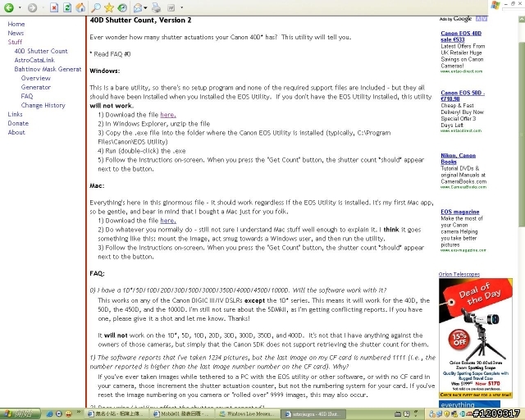This screenshot has width=525, height=420.
Task: Open the Change History sub-item
Action: coord(43,106)
